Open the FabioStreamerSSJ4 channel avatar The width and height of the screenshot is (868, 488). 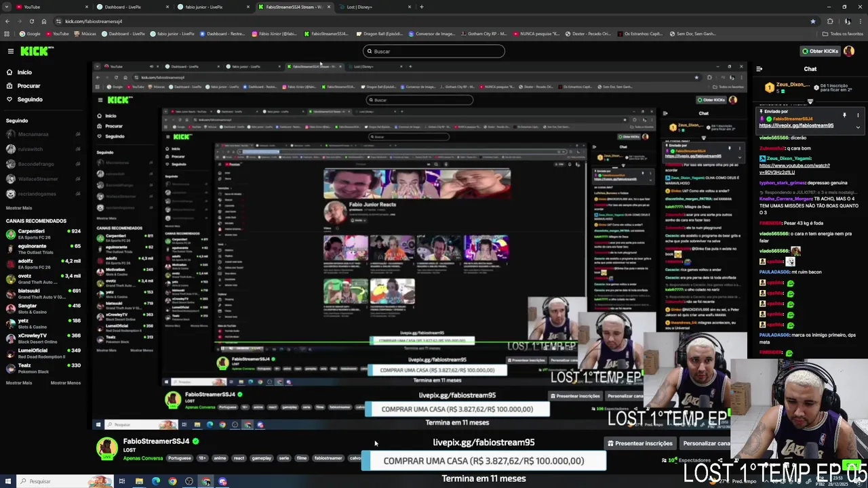coord(106,449)
